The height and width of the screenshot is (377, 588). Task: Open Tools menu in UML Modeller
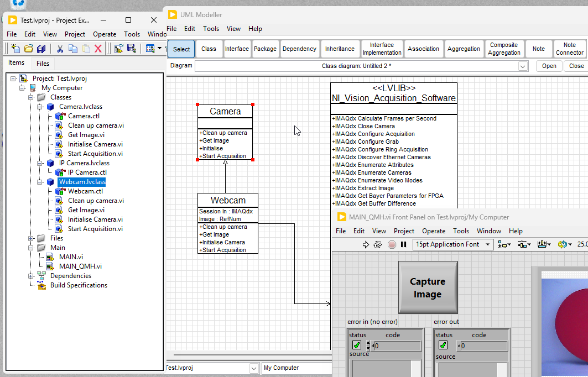(x=211, y=29)
